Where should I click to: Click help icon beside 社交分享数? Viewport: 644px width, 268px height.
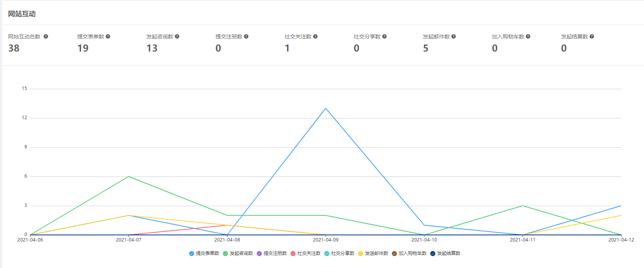point(384,37)
